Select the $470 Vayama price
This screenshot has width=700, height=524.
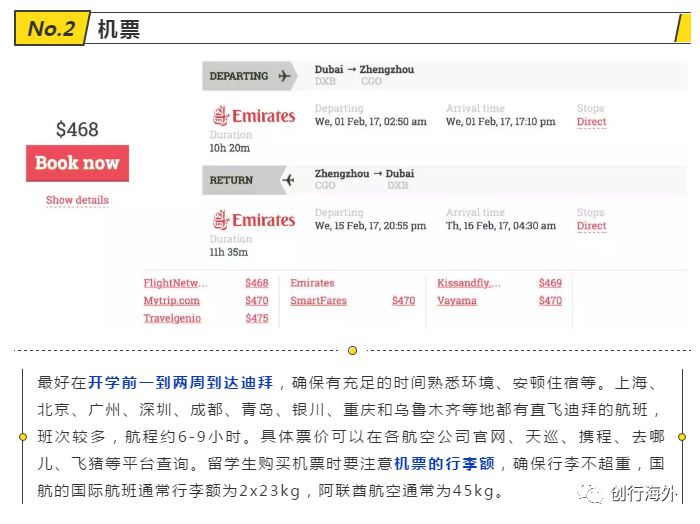click(550, 301)
